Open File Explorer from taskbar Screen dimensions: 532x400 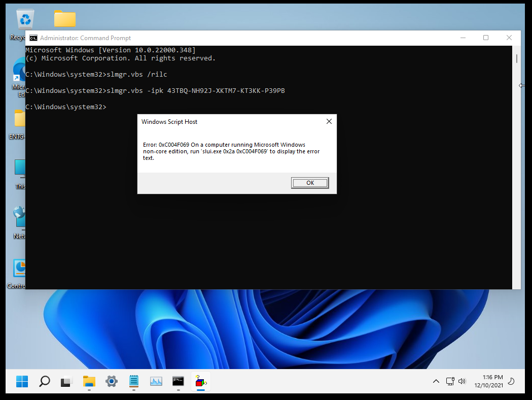tap(89, 381)
